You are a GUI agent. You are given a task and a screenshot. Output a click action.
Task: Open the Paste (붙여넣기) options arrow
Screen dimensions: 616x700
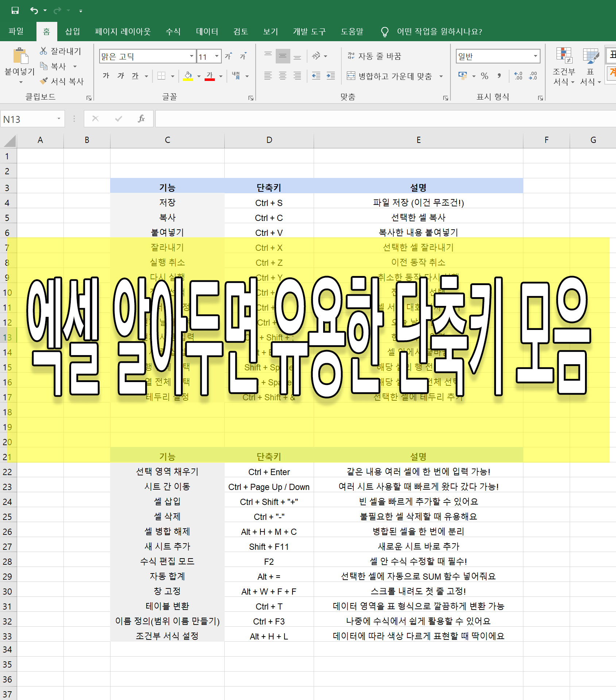tap(20, 82)
